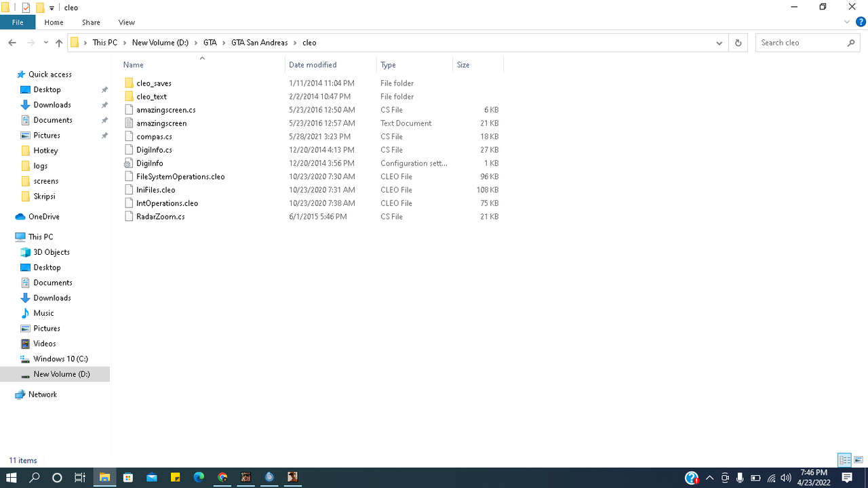Expand the address bar history dropdown

tap(719, 43)
